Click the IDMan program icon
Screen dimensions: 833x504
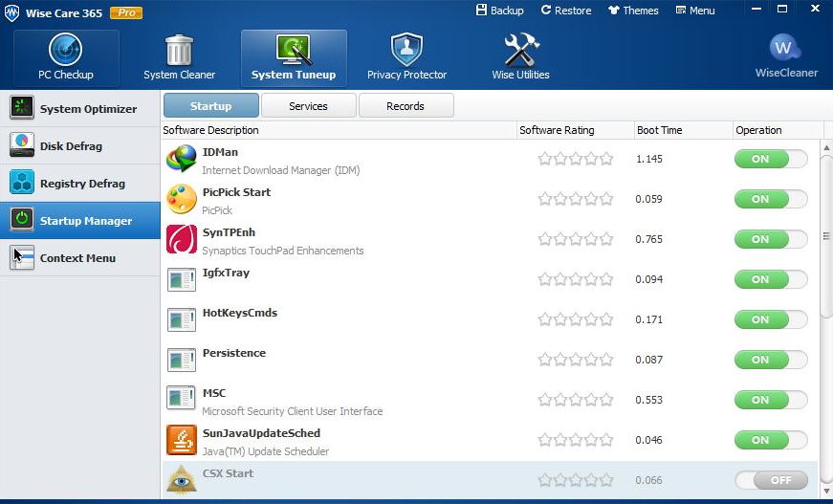tap(181, 159)
